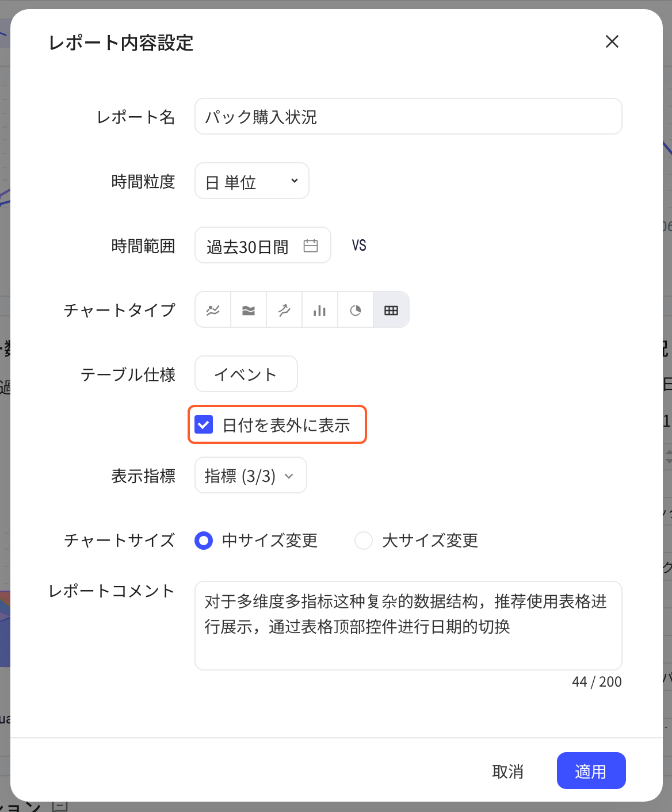672x812 pixels.
Task: Click the VS comparison button
Action: (359, 246)
